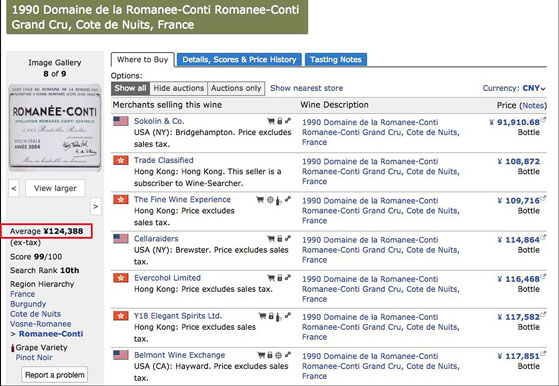Click the Vosne-Romanee region link

tap(41, 324)
